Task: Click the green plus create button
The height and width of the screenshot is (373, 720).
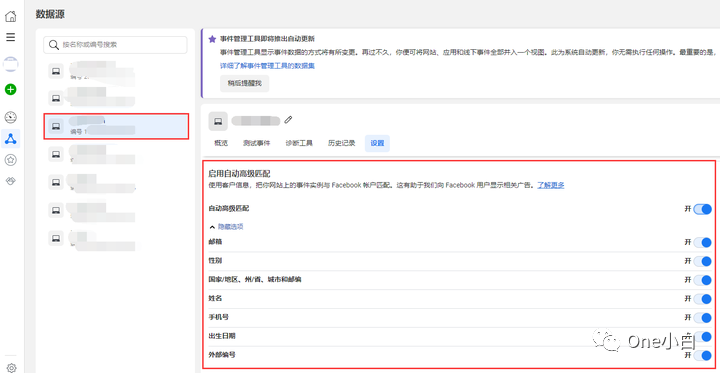Action: click(x=11, y=89)
